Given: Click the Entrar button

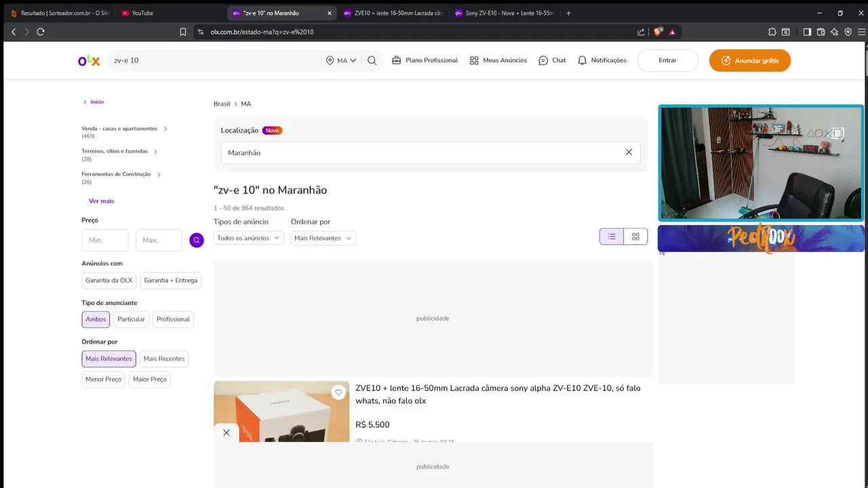Looking at the screenshot, I should pyautogui.click(x=667, y=60).
